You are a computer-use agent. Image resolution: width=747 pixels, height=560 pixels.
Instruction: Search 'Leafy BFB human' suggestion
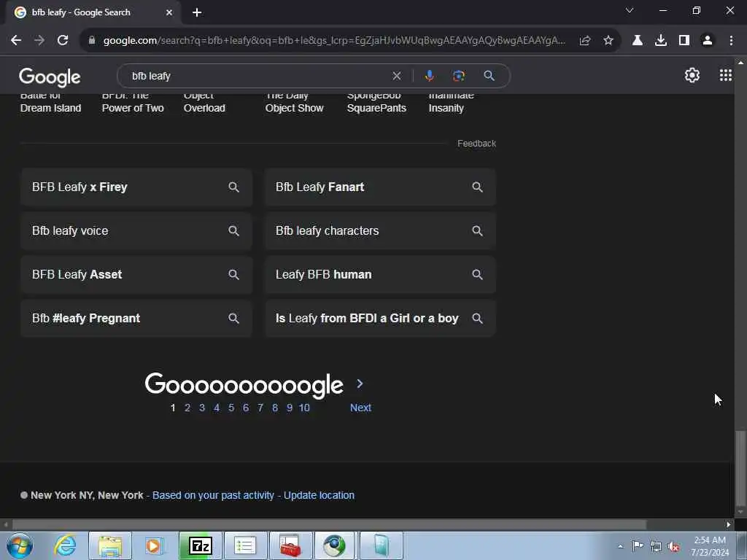(x=380, y=275)
